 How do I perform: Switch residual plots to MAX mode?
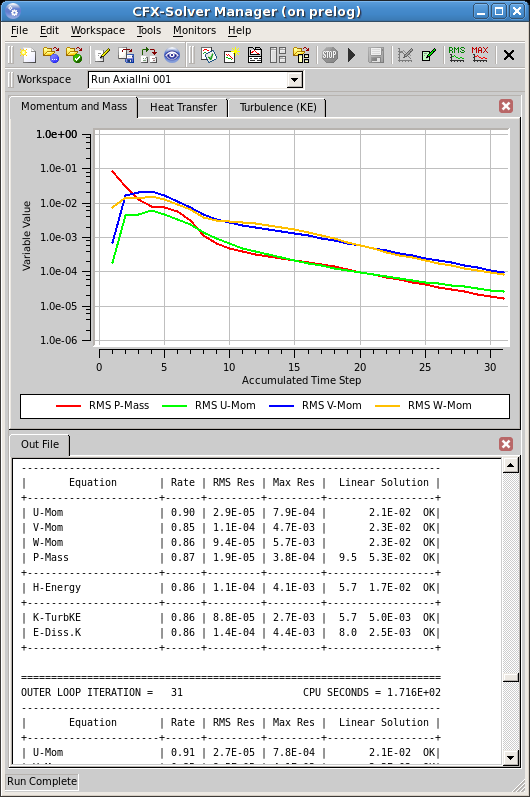480,54
